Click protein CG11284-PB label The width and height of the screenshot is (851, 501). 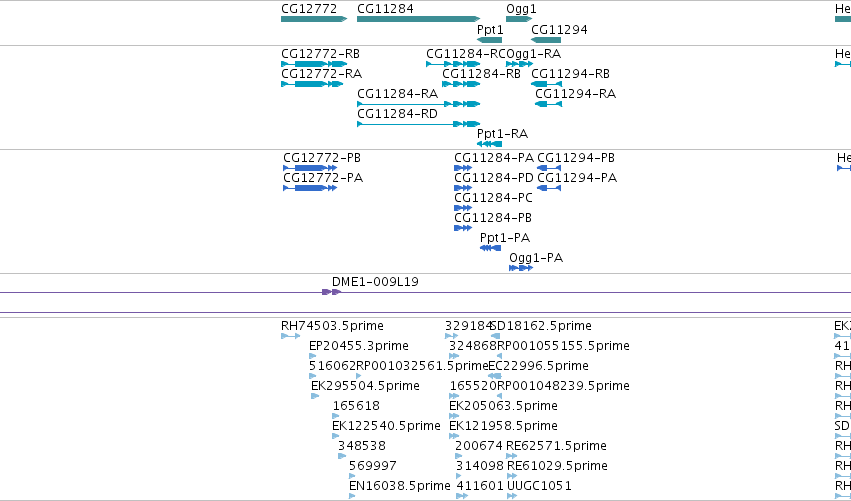coord(493,218)
